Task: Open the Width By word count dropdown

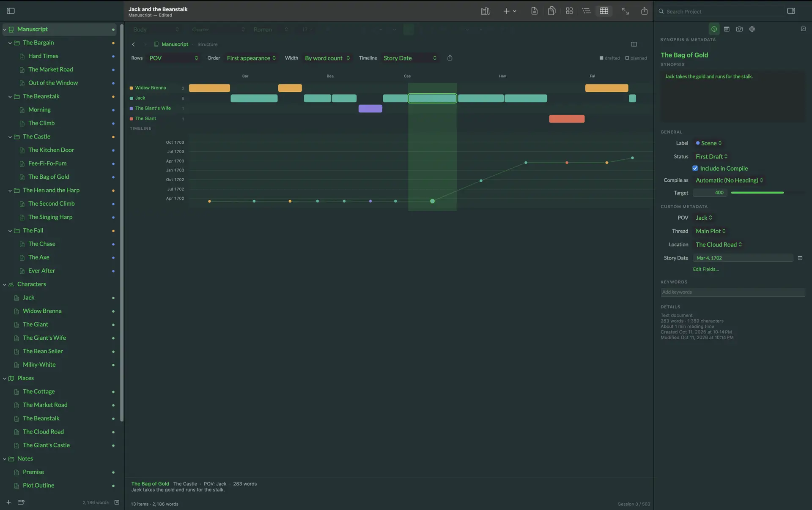Action: [327, 58]
